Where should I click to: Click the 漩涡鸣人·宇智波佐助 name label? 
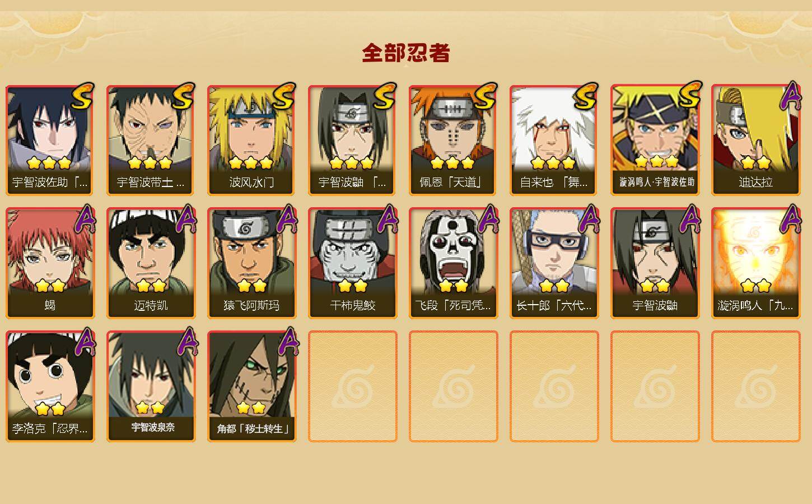pos(656,182)
